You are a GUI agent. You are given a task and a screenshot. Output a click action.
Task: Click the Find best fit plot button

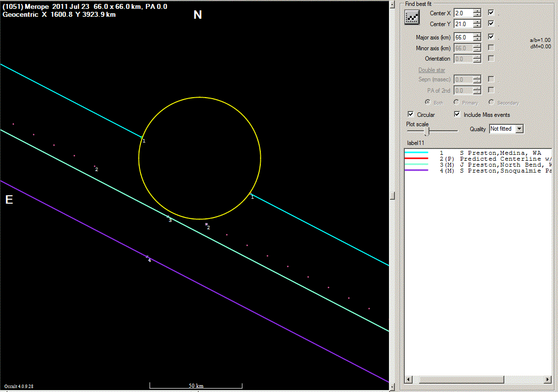(x=412, y=17)
